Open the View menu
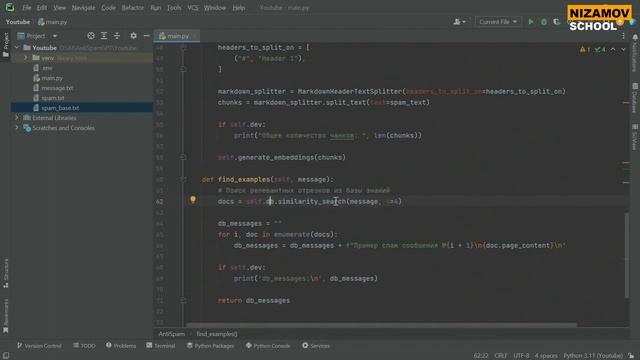 pos(59,8)
